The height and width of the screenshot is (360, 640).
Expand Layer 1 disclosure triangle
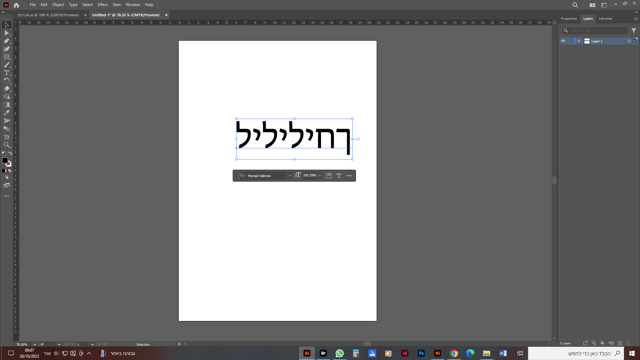pyautogui.click(x=579, y=41)
